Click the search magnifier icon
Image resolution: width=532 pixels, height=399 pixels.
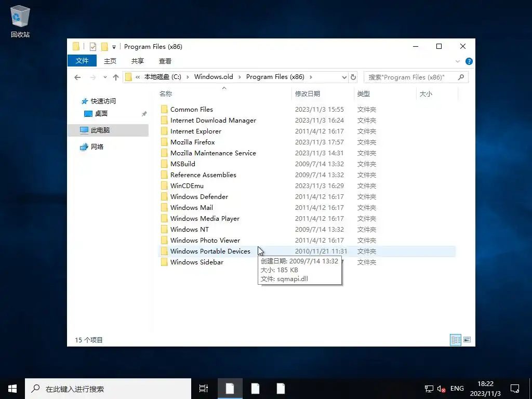pos(461,77)
